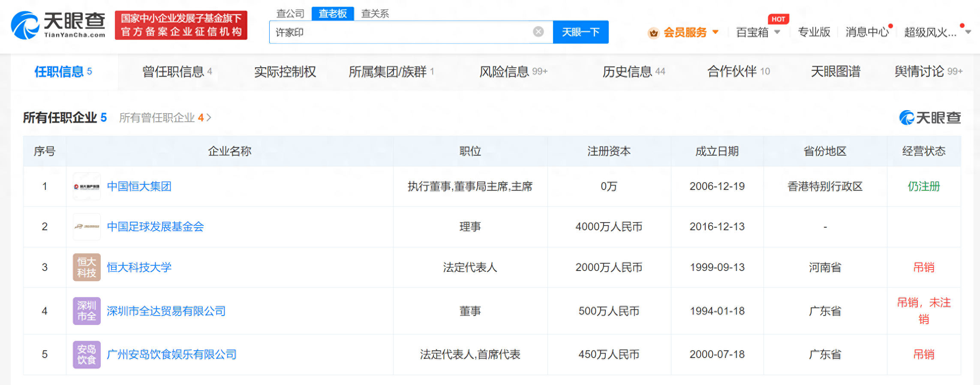The height and width of the screenshot is (385, 980).
Task: Click the 中国足球发展基金会 logo thumbnail
Action: [87, 227]
